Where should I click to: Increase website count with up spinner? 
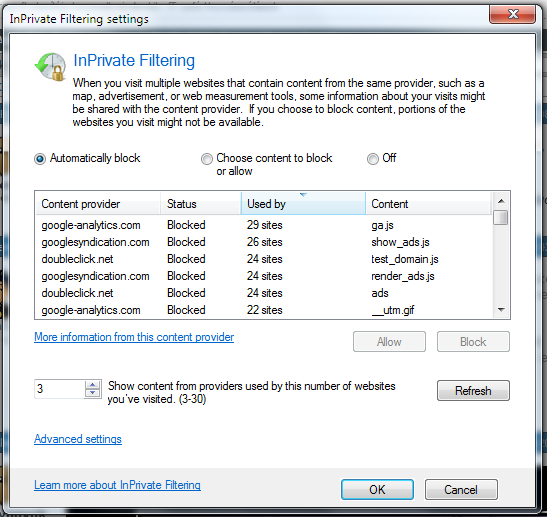[93, 384]
